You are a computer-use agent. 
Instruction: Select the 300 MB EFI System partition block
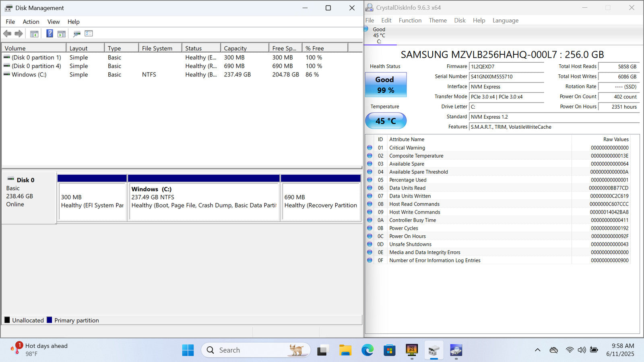pyautogui.click(x=92, y=197)
